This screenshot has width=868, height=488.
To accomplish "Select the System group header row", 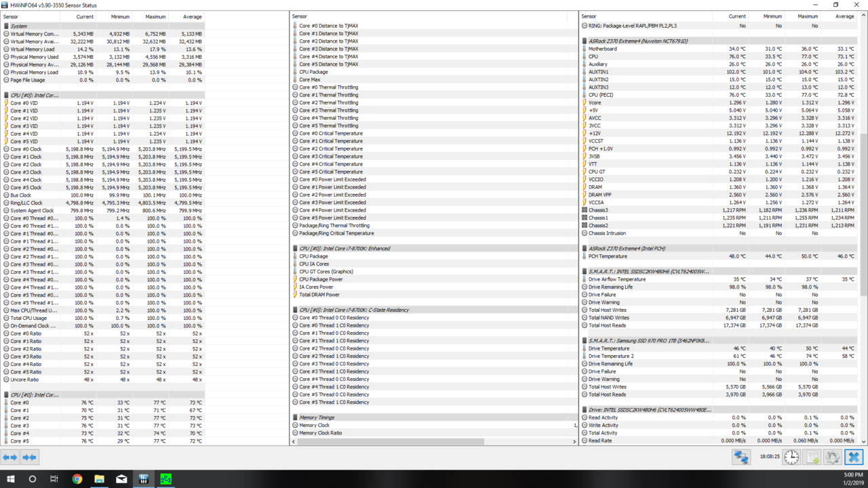I will tap(102, 26).
